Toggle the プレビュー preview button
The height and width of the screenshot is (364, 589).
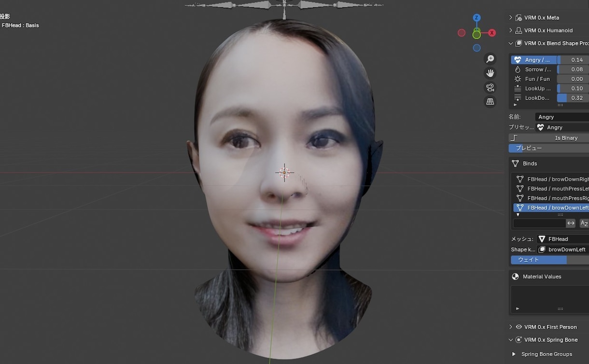click(x=549, y=148)
